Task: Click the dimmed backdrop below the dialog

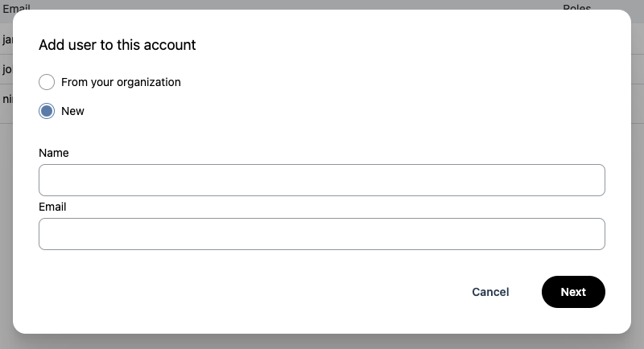Action: [x=322, y=342]
